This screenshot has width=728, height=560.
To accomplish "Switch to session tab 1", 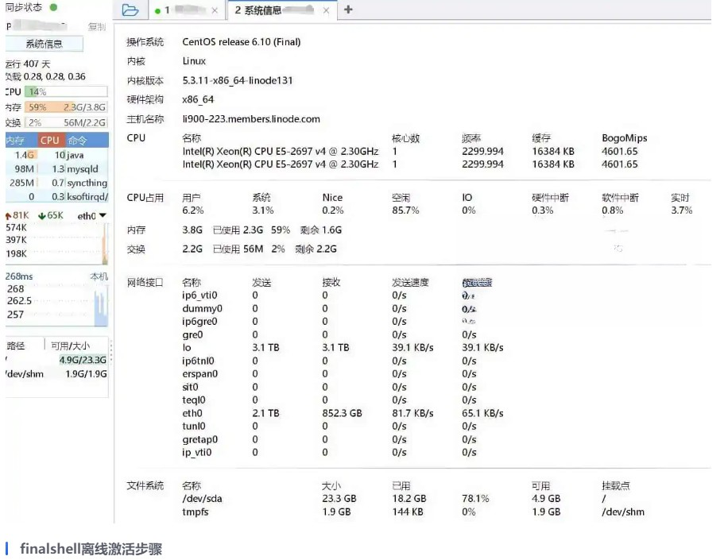I will (184, 10).
